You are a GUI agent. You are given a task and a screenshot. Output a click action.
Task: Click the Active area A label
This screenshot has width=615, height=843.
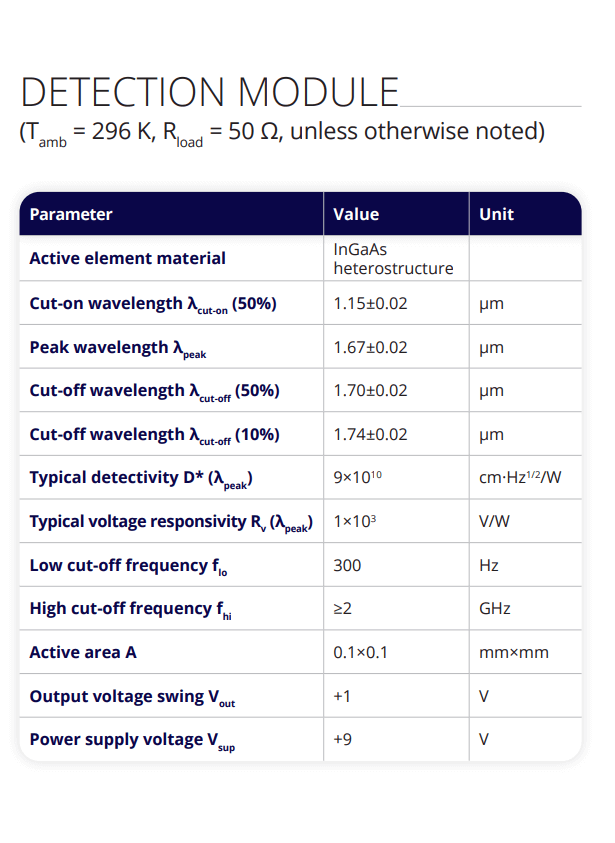tap(83, 652)
